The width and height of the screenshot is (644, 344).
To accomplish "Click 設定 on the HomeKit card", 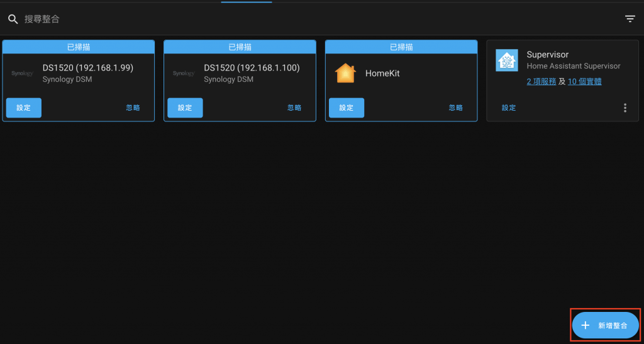I will (x=347, y=108).
